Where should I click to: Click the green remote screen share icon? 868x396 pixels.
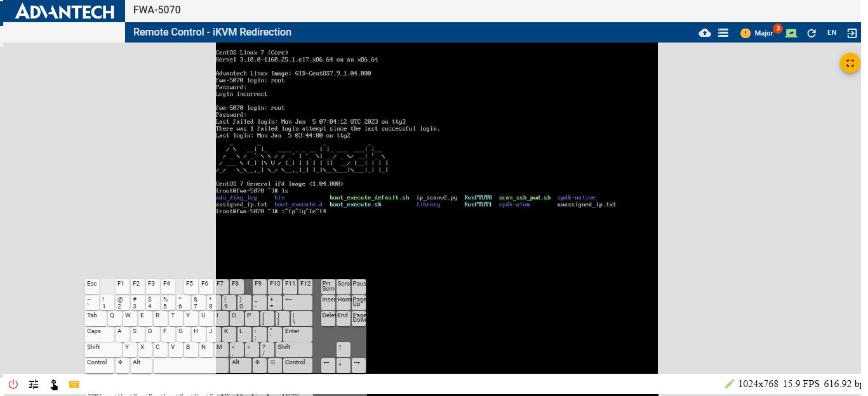pos(791,33)
